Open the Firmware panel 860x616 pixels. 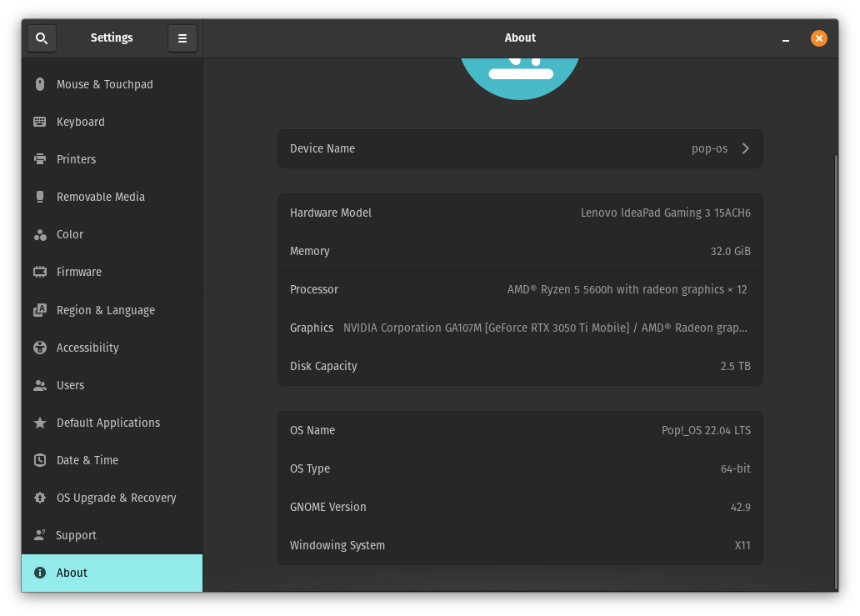click(112, 272)
